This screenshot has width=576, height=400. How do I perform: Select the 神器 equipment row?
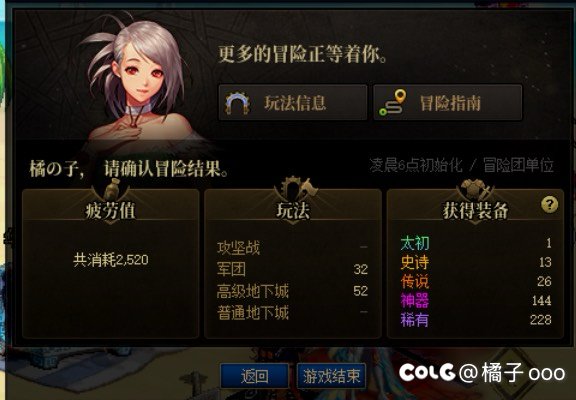coord(476,301)
